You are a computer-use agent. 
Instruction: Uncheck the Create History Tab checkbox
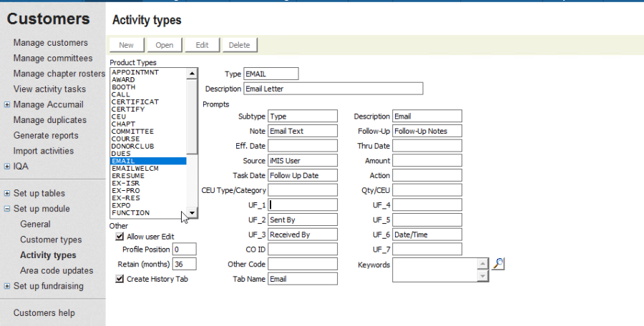pos(119,279)
